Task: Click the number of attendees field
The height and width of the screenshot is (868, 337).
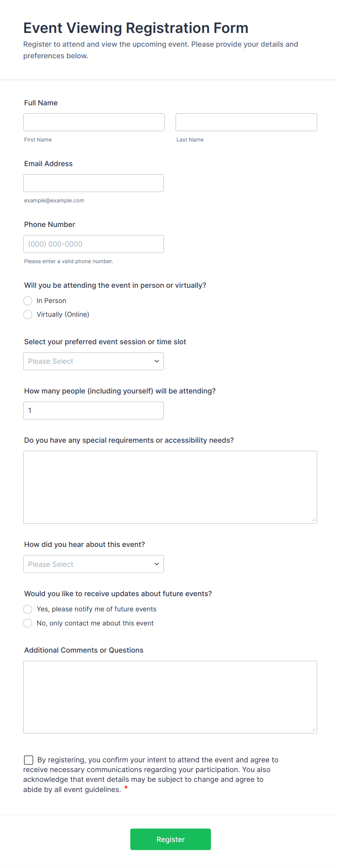Action: coord(93,410)
